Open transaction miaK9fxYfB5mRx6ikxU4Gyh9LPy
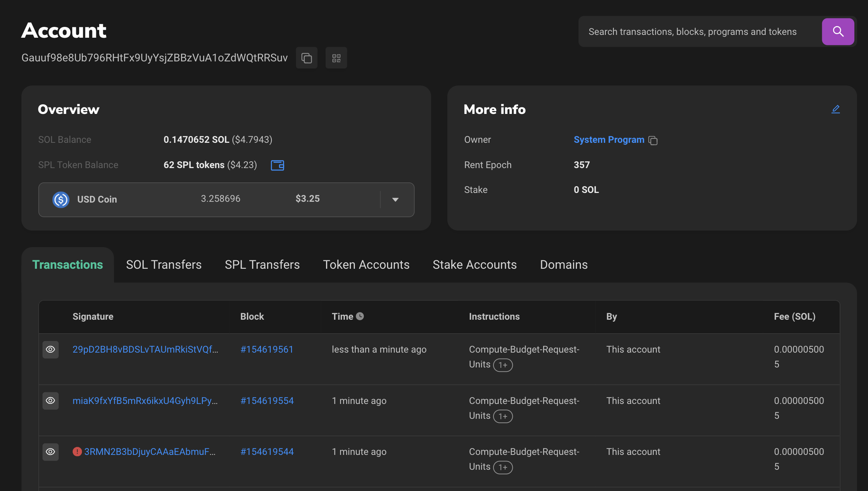This screenshot has height=491, width=868. tap(145, 401)
